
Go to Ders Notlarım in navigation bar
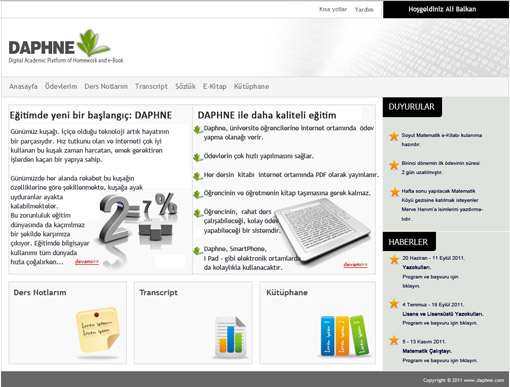pyautogui.click(x=106, y=86)
